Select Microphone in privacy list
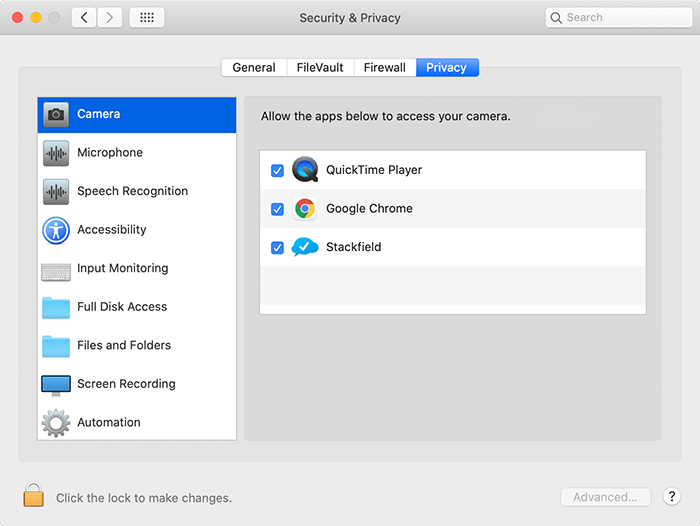700x526 pixels. pos(137,153)
